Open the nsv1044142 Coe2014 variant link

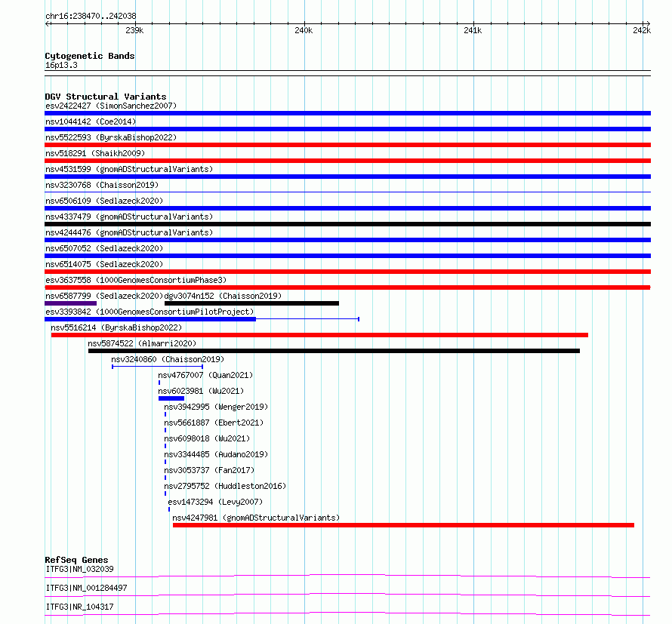(x=91, y=121)
